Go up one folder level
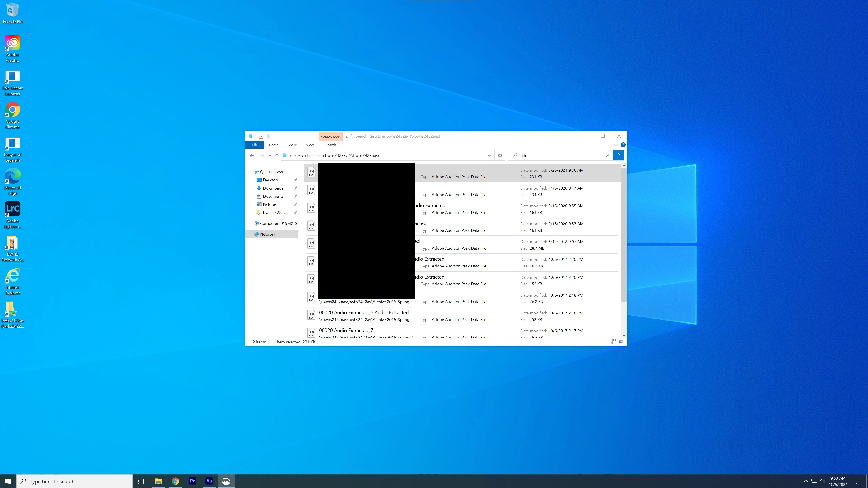 [277, 155]
